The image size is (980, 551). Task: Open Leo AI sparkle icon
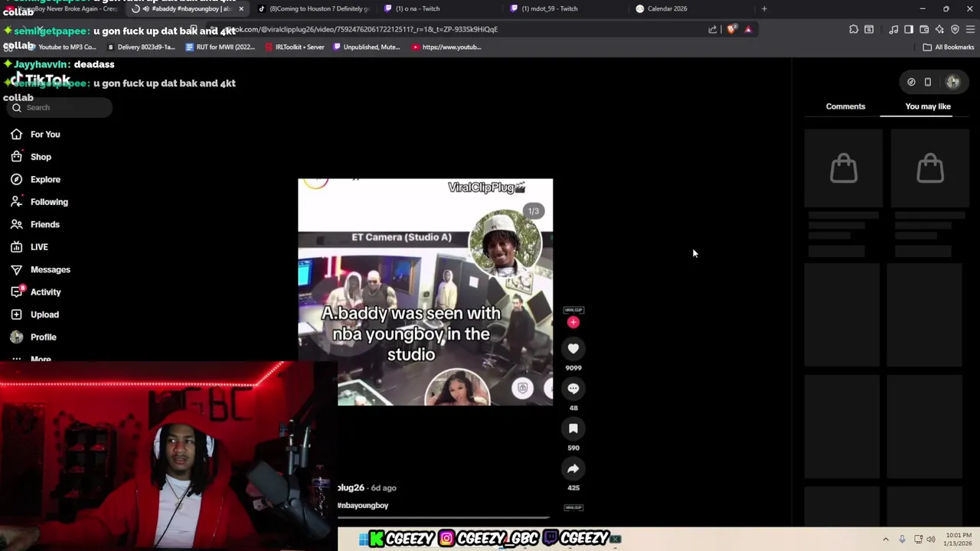point(939,29)
